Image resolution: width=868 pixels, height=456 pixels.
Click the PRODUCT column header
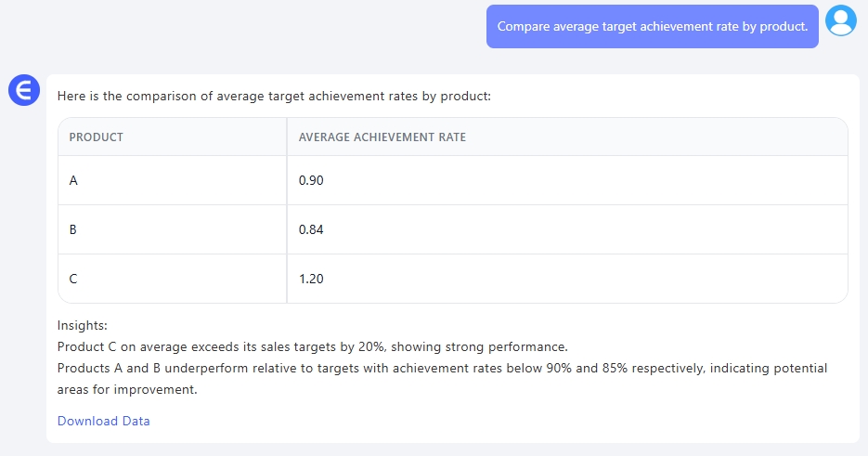[x=97, y=137]
